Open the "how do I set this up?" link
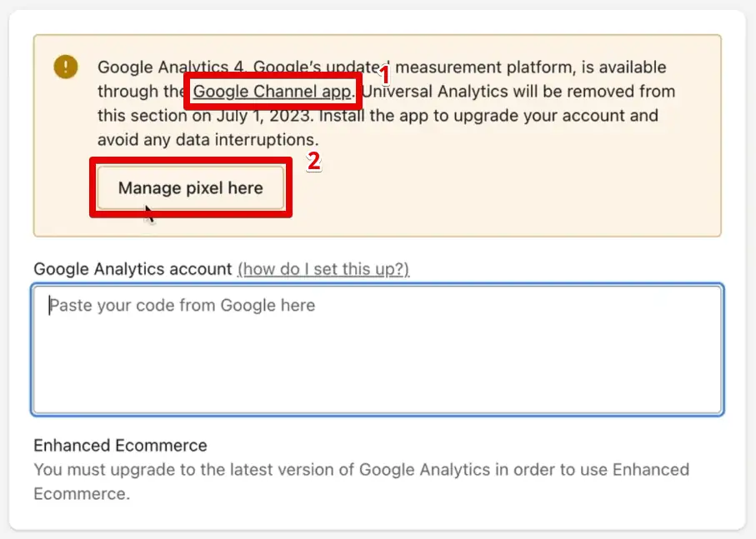 click(x=323, y=269)
